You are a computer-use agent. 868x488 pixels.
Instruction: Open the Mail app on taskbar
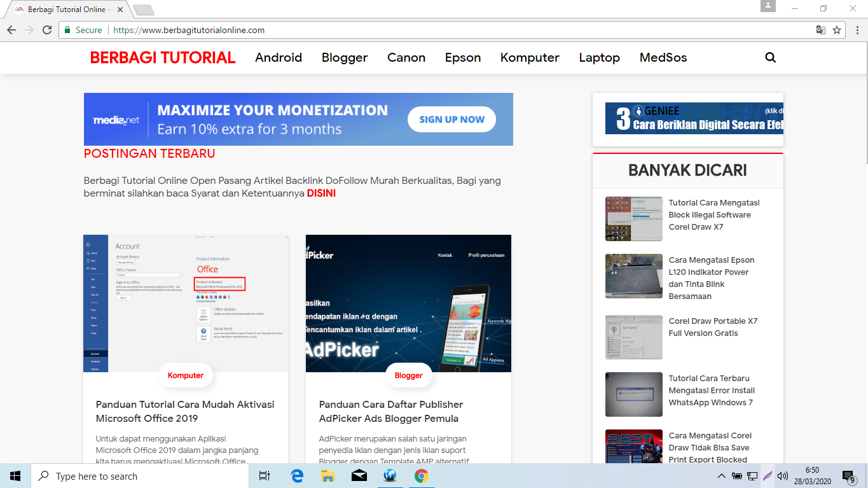point(359,476)
